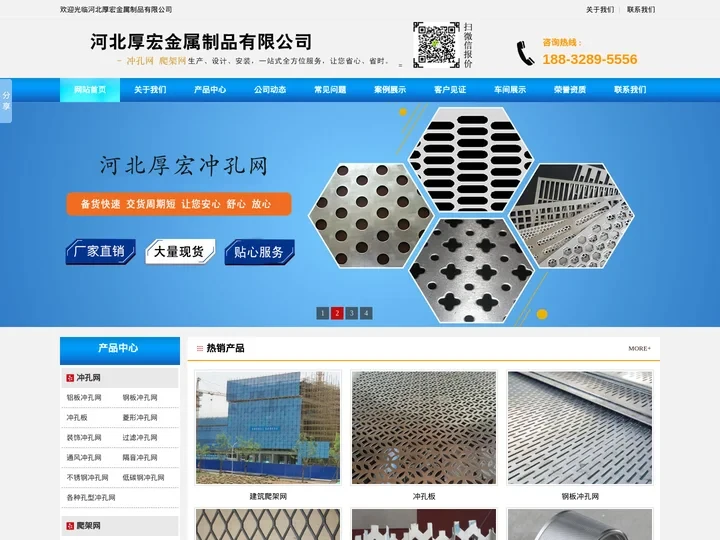720x540 pixels.
Task: Click 厂家直销 banner badge
Action: (x=101, y=252)
